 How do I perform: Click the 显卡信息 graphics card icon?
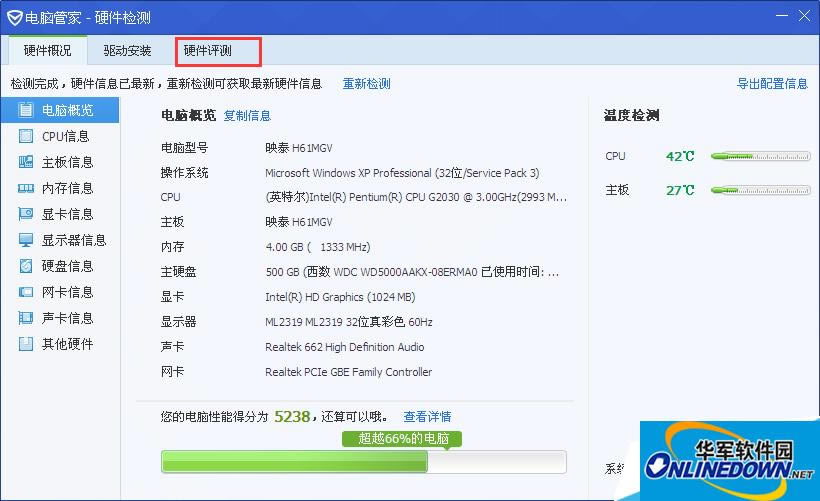pos(25,214)
